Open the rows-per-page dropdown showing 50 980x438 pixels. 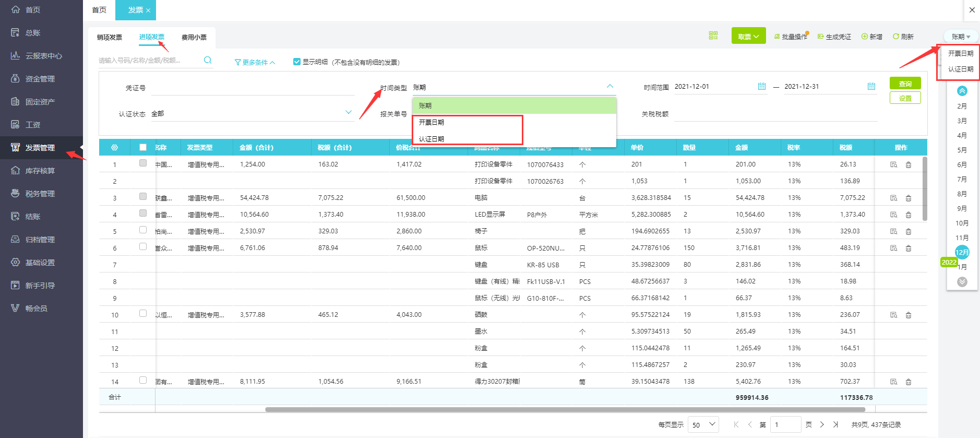[703, 424]
